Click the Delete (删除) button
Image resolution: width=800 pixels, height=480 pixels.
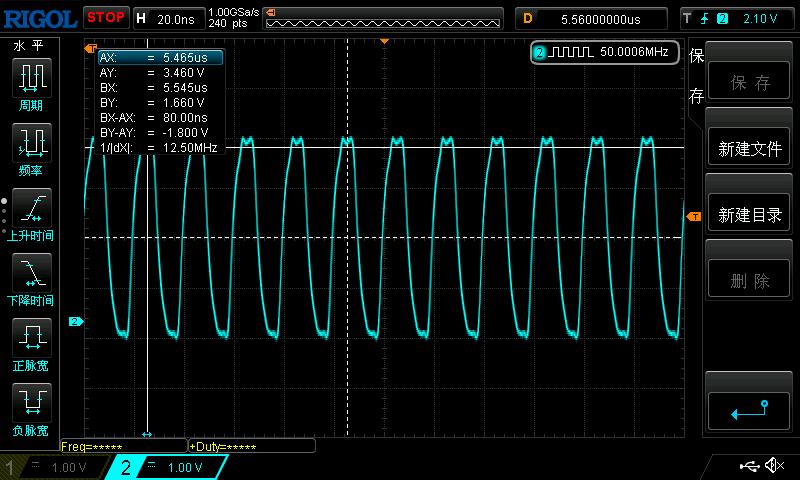click(x=750, y=281)
